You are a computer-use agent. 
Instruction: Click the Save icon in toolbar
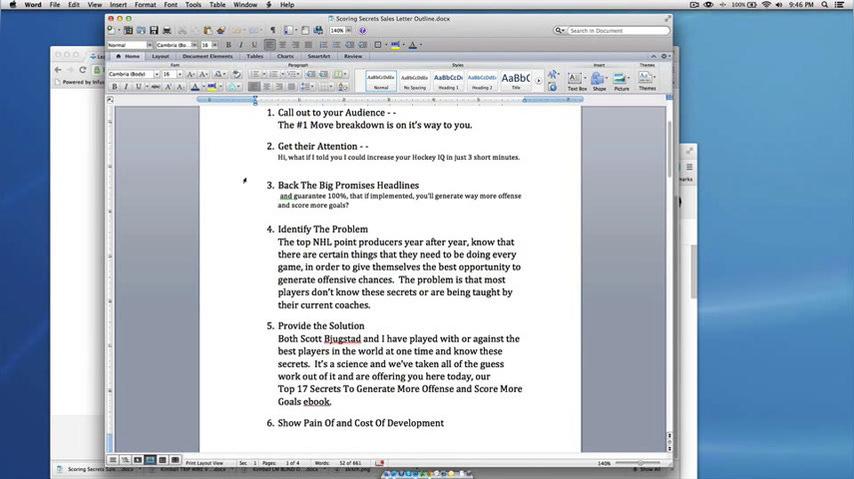coord(154,30)
